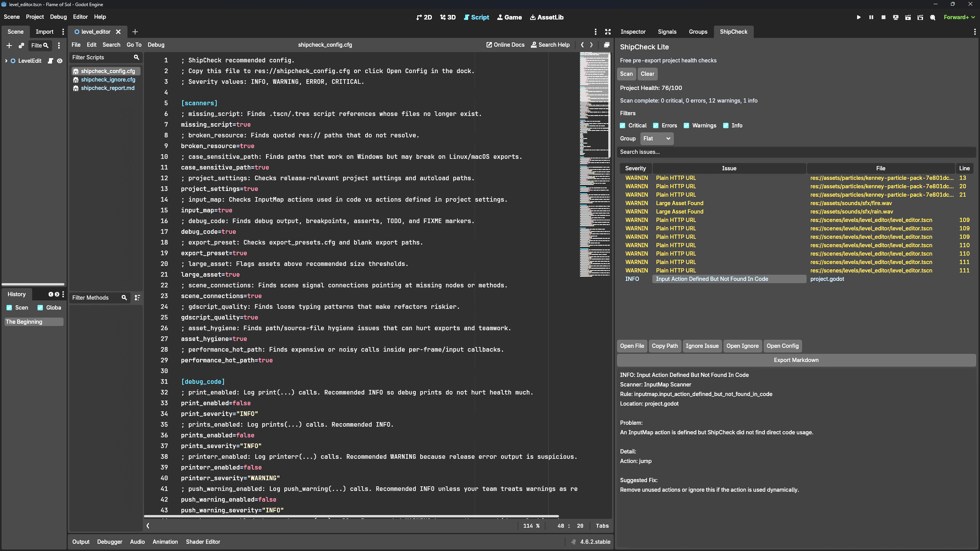This screenshot has width=980, height=551.
Task: Pause the running project
Action: [871, 17]
